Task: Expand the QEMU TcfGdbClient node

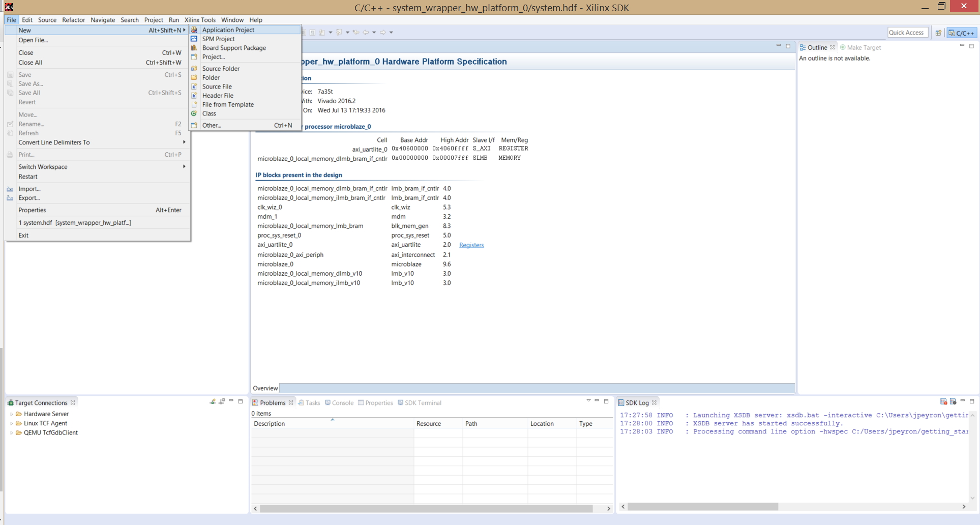Action: tap(11, 433)
